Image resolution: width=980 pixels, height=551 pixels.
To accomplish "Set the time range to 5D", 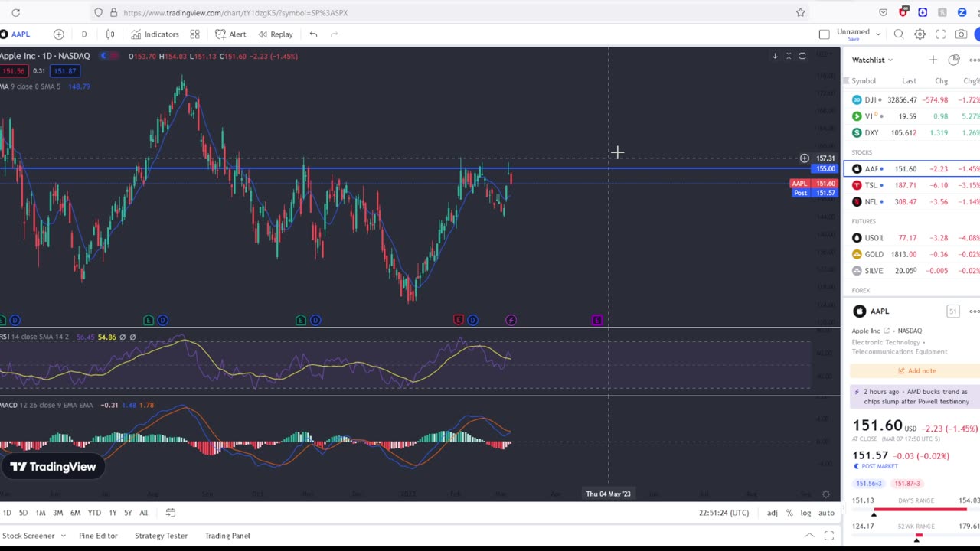I will 23,513.
